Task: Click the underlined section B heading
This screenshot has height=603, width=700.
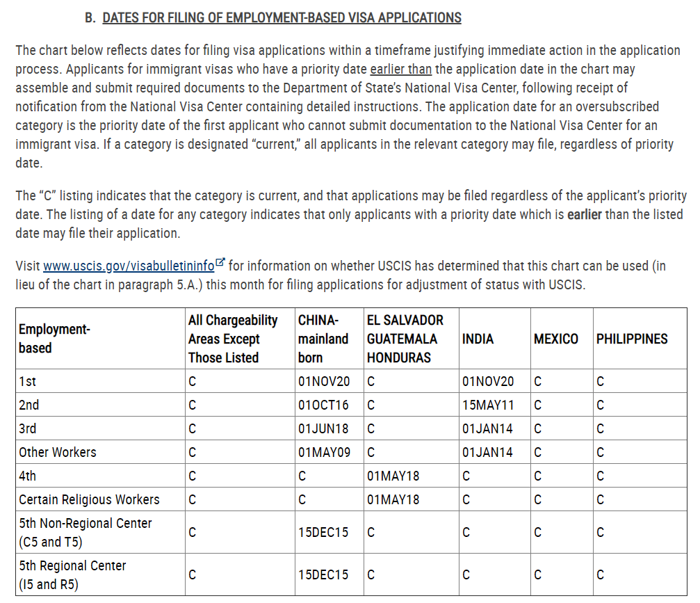Action: coord(282,17)
